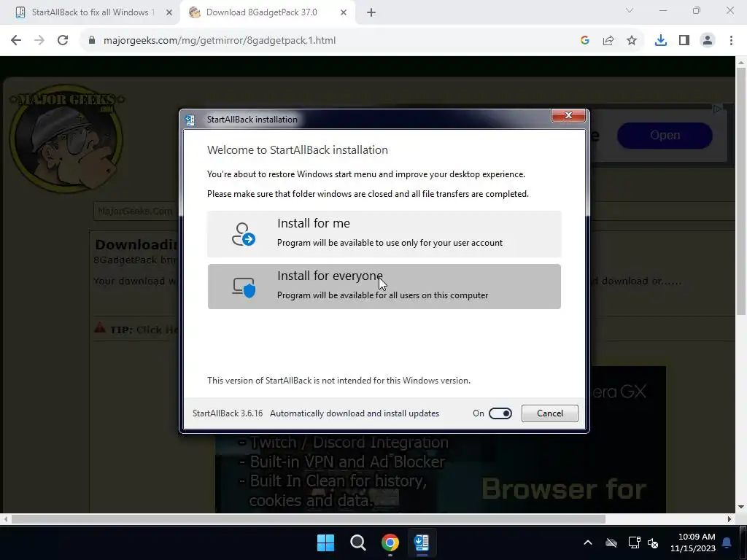747x560 pixels.
Task: Open clock and date panel
Action: click(x=693, y=542)
